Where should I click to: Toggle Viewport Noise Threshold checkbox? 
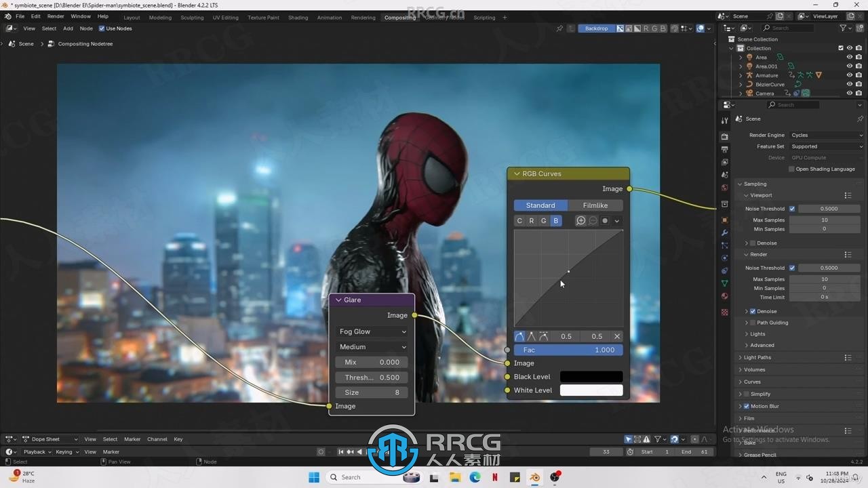(792, 209)
